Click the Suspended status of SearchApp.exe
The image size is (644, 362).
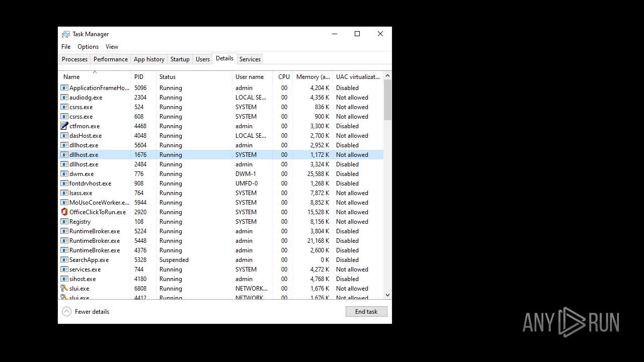coord(174,260)
